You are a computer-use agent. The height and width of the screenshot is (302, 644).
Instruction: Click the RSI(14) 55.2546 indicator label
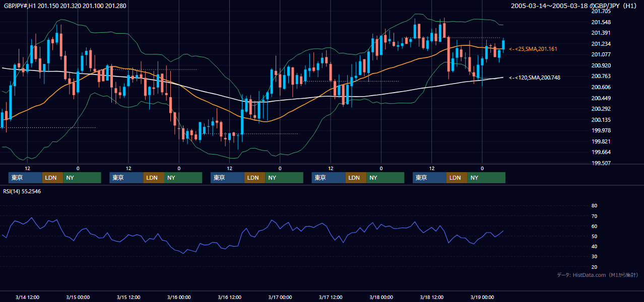point(22,192)
